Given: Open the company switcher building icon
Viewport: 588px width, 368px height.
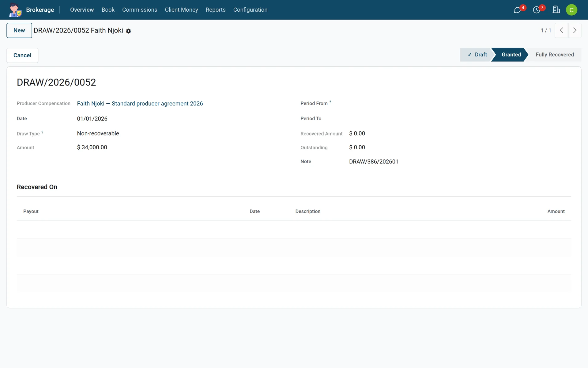Looking at the screenshot, I should (556, 10).
